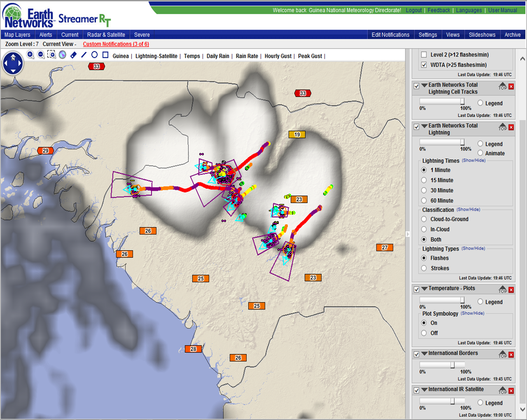
Task: Collapse International IR Satellite triangle
Action: 424,390
